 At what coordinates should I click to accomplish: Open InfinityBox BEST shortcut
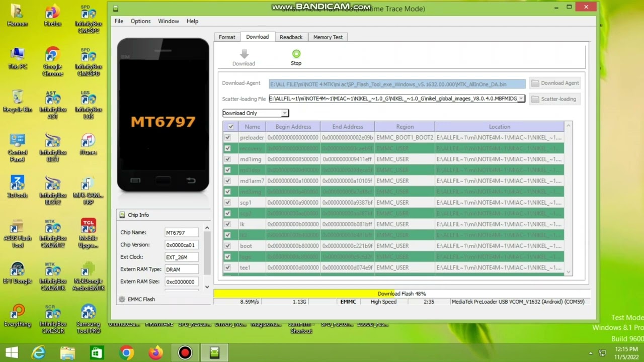click(52, 148)
